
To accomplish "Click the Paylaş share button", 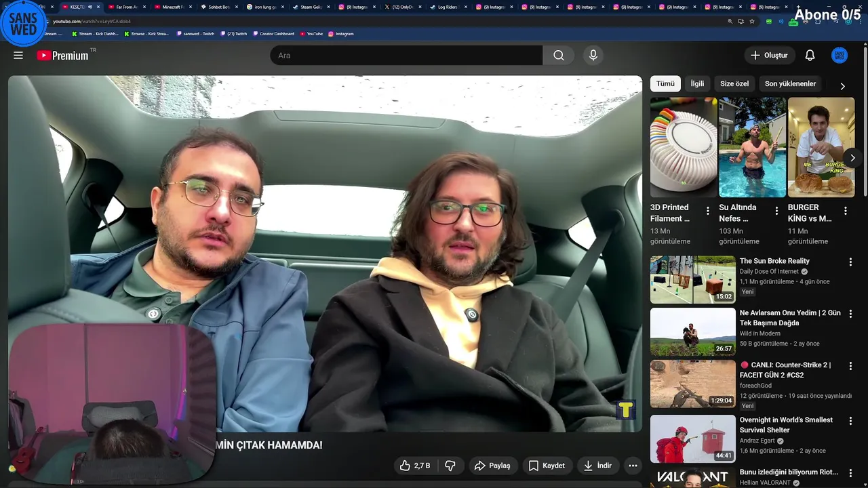I will [492, 466].
